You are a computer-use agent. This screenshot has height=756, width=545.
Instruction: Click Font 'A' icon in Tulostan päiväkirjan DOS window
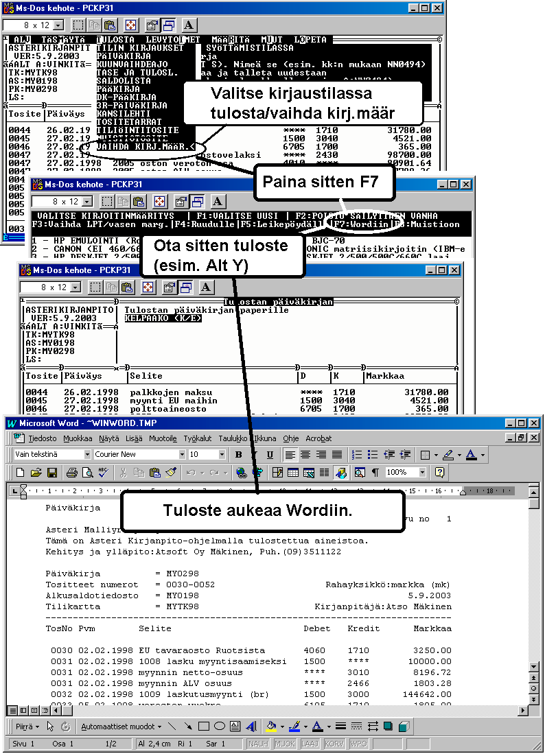tap(206, 287)
